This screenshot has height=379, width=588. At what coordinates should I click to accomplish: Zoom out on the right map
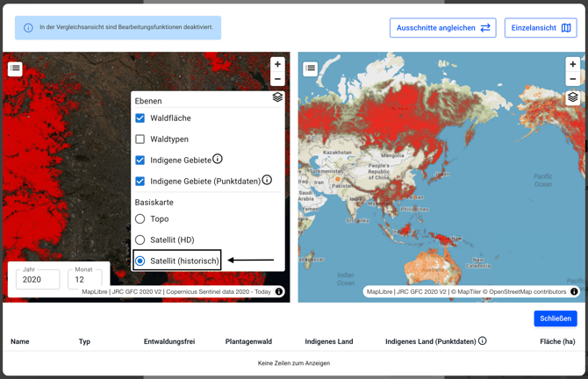(x=572, y=79)
